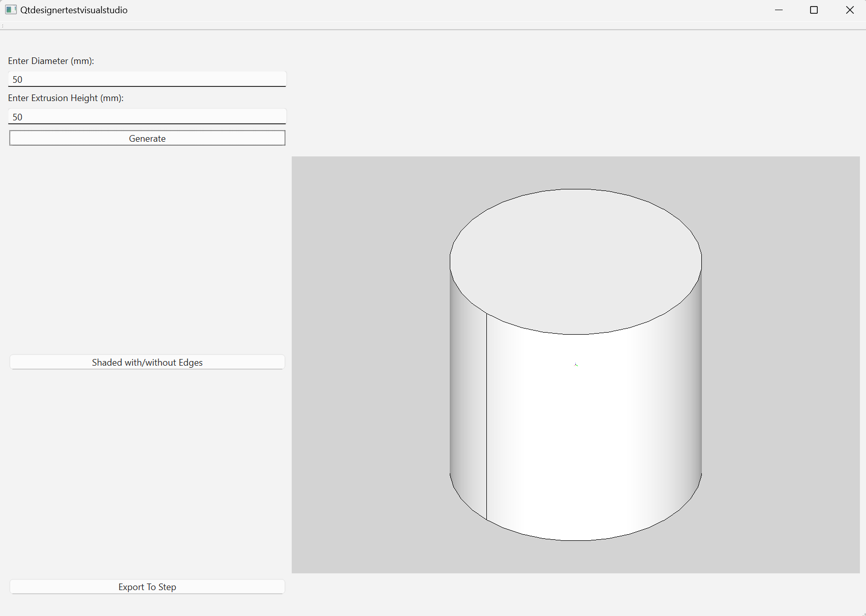Click the vertical seam edge on the cylinder
Screen dimensions: 866x616
(x=486, y=416)
